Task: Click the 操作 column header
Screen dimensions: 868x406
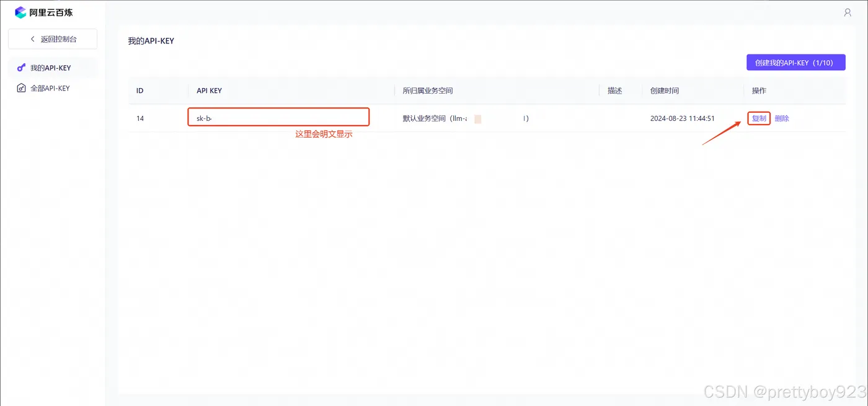Action: point(759,90)
